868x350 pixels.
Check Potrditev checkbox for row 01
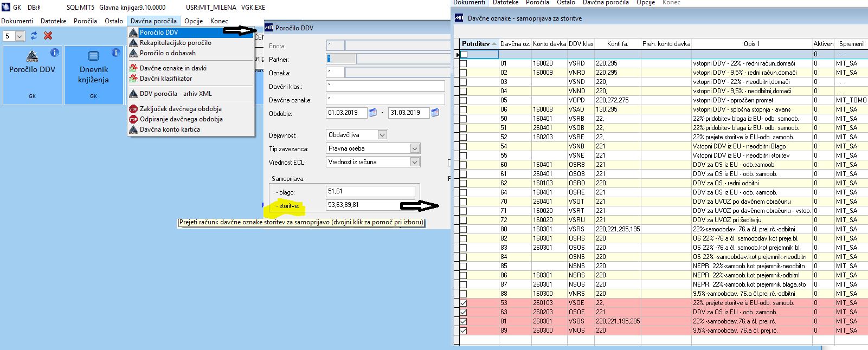pyautogui.click(x=463, y=63)
